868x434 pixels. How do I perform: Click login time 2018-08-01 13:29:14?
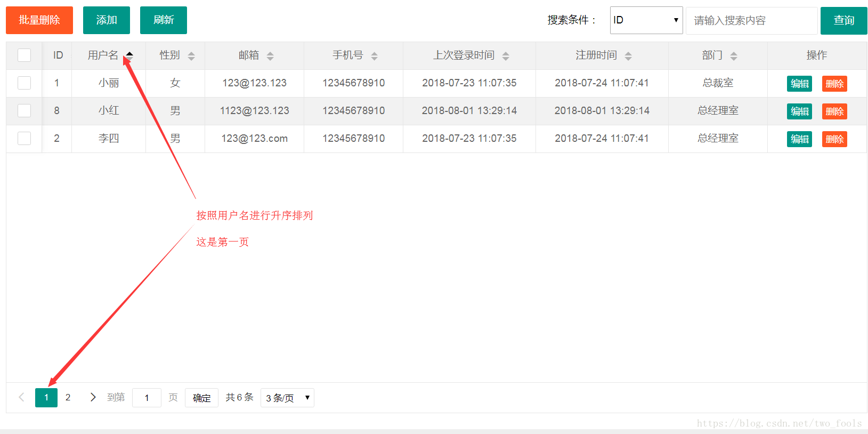pos(469,110)
